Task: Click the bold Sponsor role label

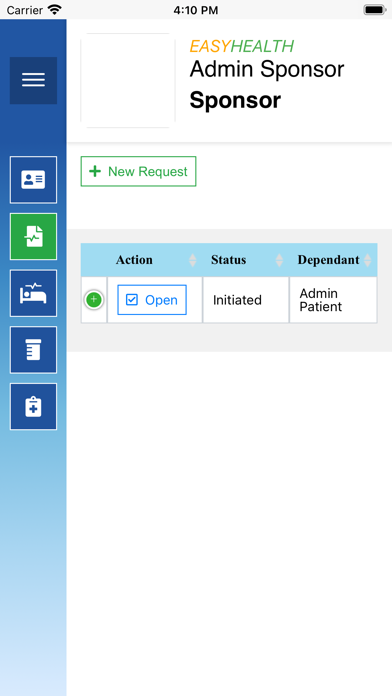Action: pos(235,100)
